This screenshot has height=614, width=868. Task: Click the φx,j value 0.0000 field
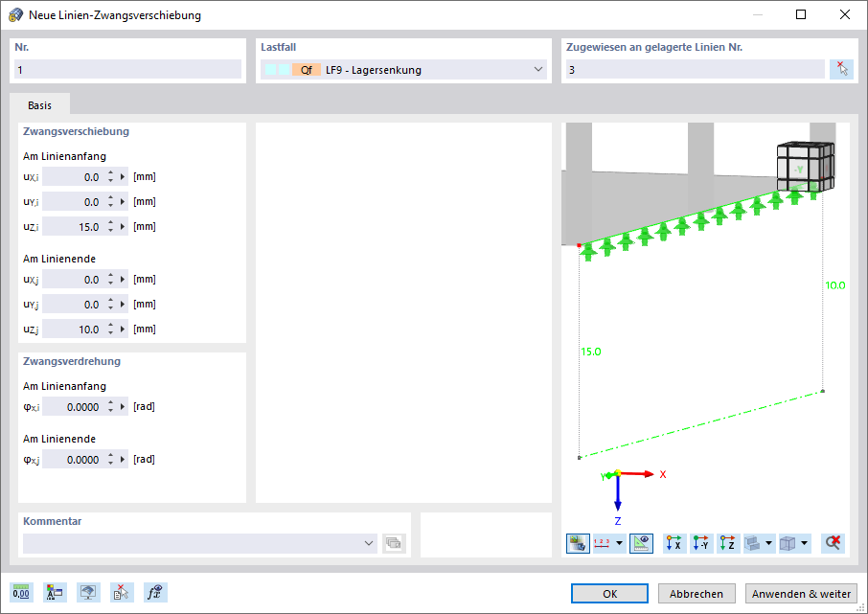74,459
